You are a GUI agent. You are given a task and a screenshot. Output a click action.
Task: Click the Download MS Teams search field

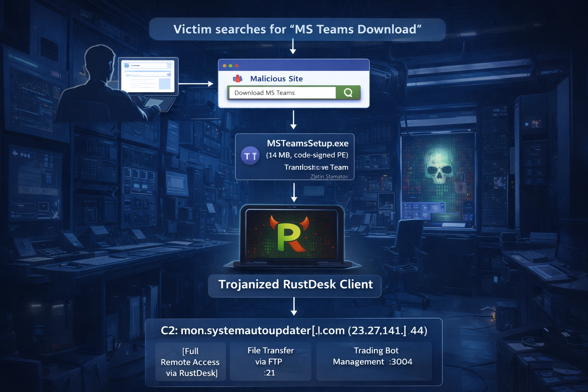(282, 93)
